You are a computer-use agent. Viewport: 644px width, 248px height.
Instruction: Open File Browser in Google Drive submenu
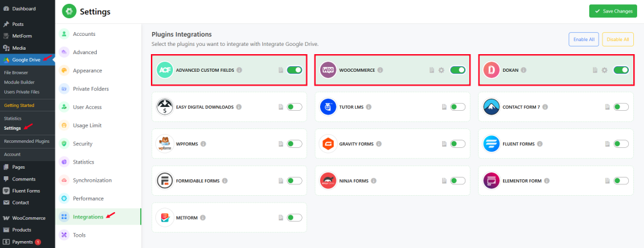click(x=16, y=72)
